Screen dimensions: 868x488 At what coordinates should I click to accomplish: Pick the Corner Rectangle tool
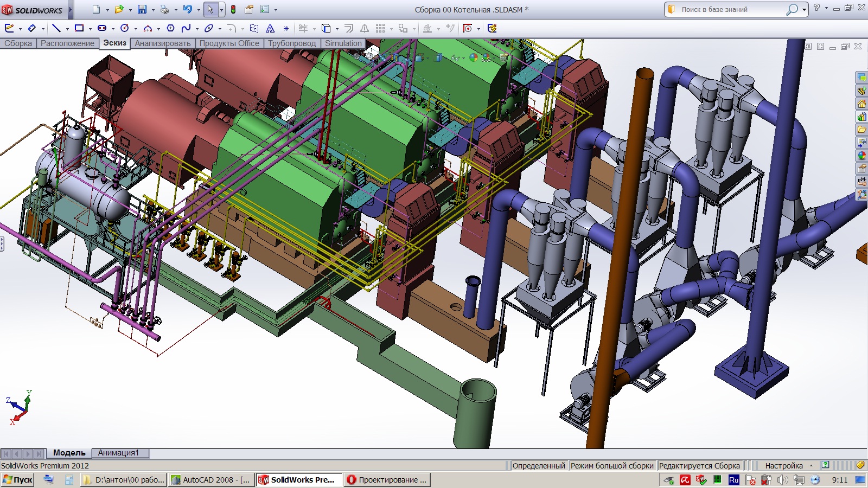tap(79, 28)
